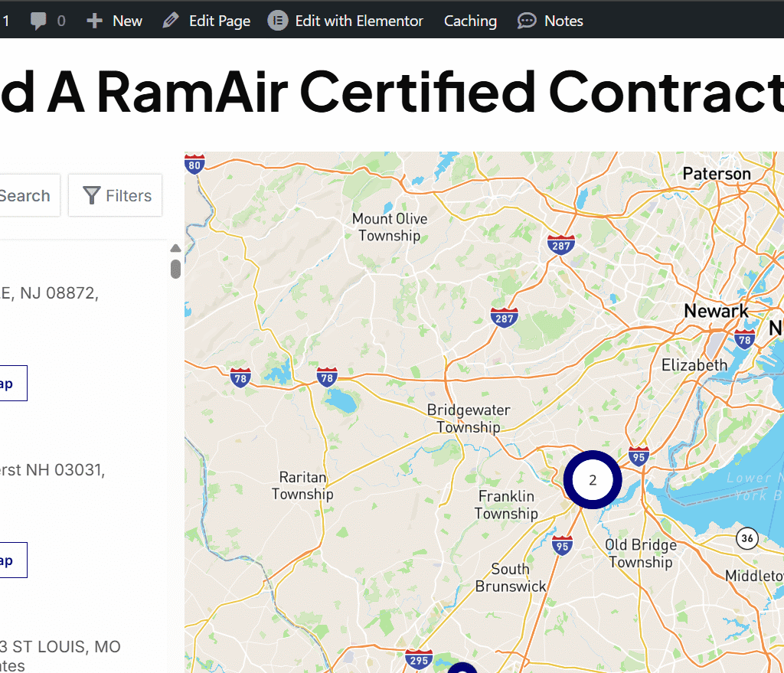
Task: Open the Caching menu in admin bar
Action: [x=470, y=21]
